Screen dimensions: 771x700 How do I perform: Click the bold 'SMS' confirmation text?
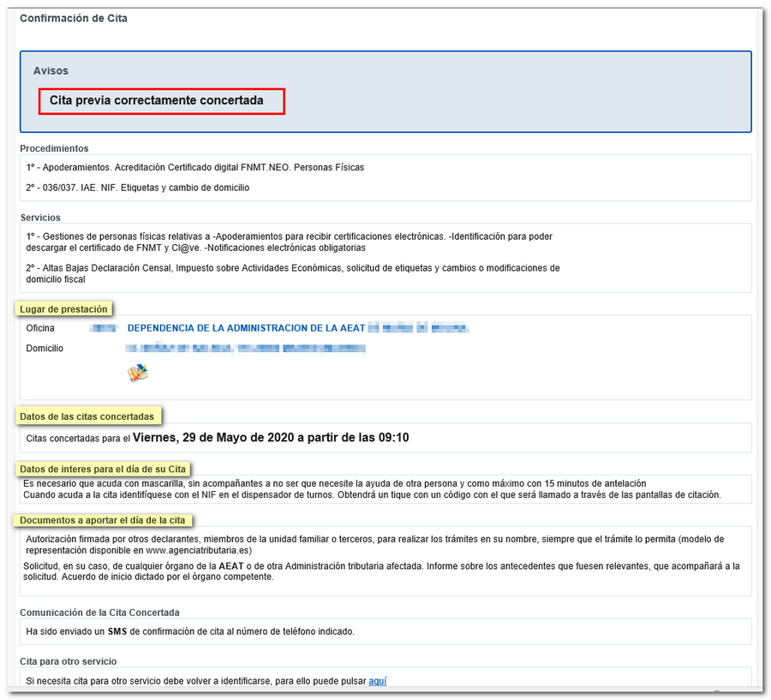coord(117,631)
